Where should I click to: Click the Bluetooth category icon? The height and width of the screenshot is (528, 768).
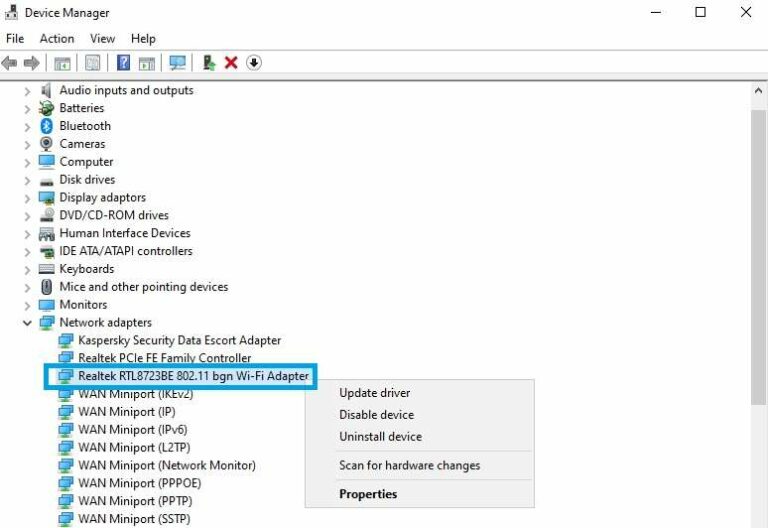[47, 126]
